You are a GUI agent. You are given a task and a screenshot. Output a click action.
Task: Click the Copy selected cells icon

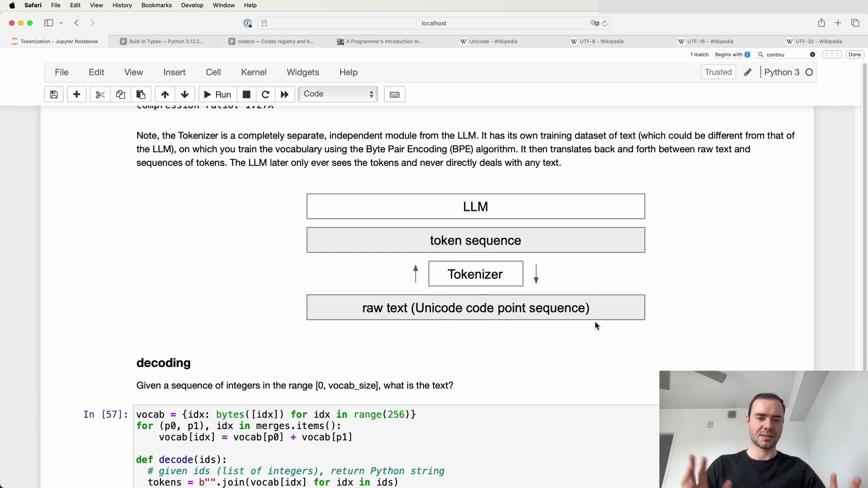pyautogui.click(x=120, y=94)
